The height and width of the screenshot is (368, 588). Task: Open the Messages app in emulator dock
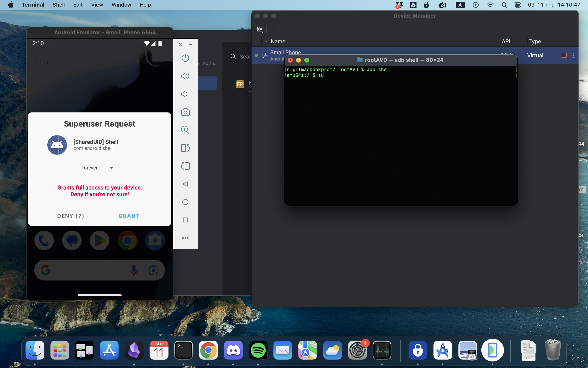pyautogui.click(x=72, y=240)
